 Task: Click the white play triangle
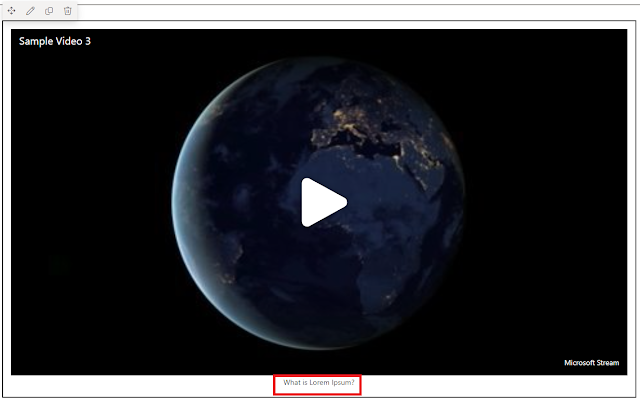click(x=324, y=202)
